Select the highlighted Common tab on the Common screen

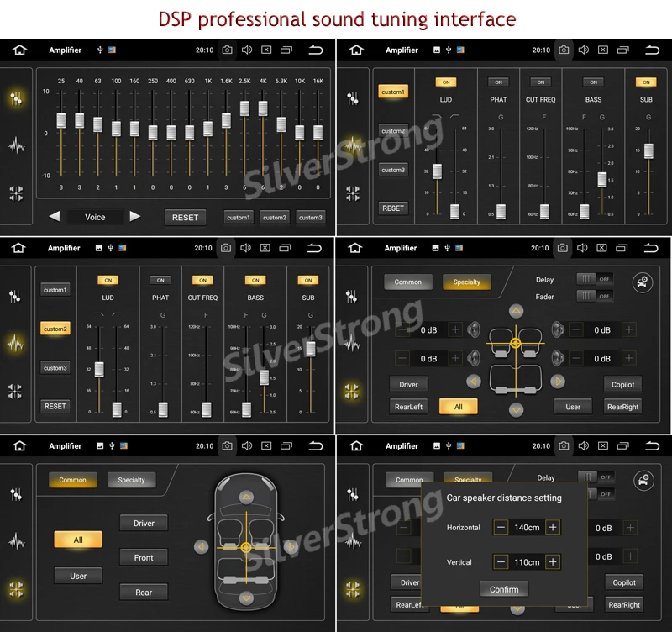tap(72, 480)
